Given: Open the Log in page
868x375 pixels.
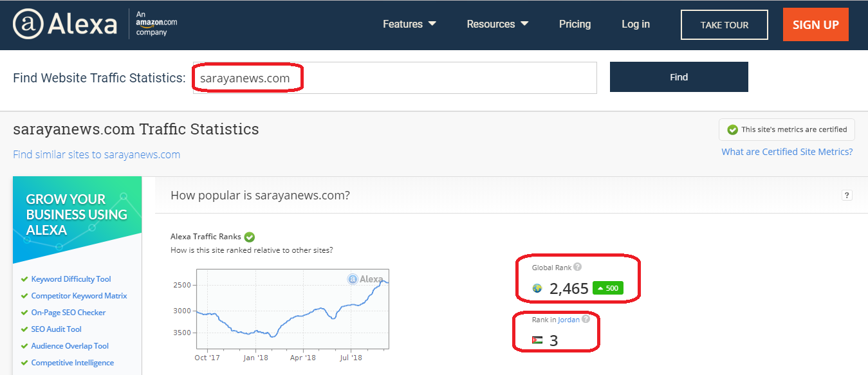Looking at the screenshot, I should 635,24.
